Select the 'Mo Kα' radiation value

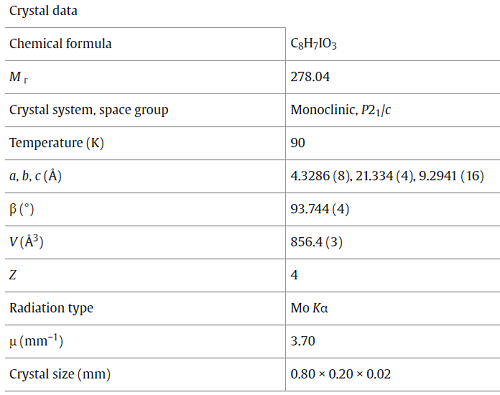(309, 308)
